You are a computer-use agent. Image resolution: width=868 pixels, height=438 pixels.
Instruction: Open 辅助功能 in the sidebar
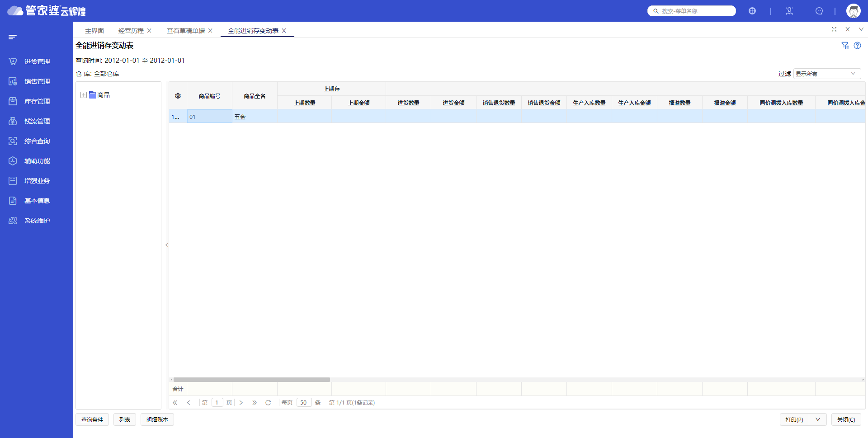coord(37,161)
